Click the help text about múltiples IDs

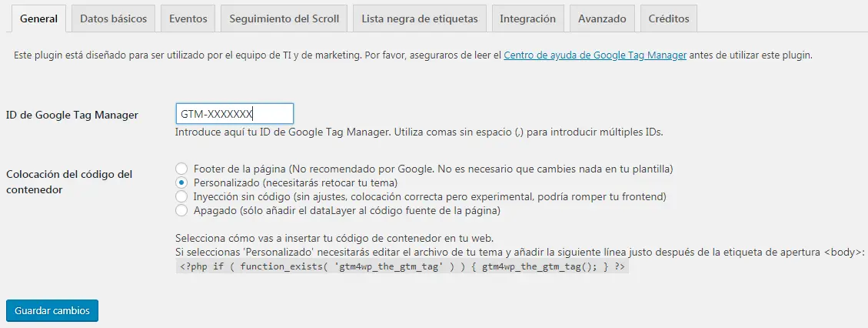pos(419,132)
